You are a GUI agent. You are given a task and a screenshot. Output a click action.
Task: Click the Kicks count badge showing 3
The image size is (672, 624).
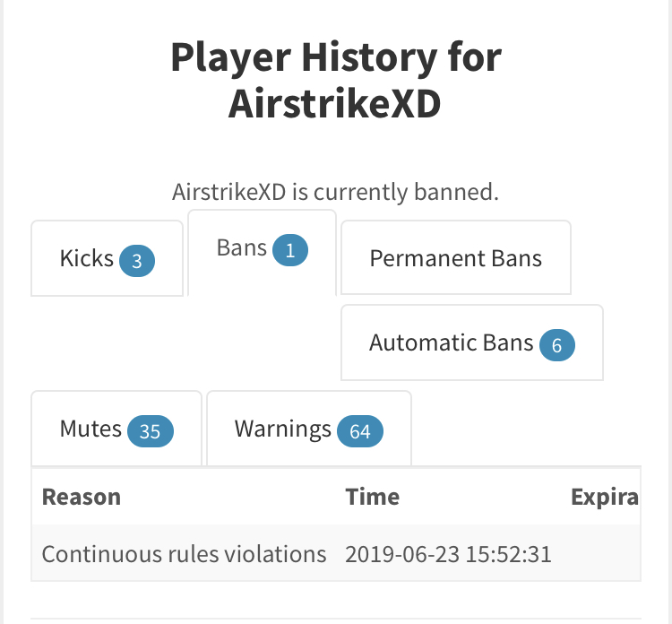[137, 261]
